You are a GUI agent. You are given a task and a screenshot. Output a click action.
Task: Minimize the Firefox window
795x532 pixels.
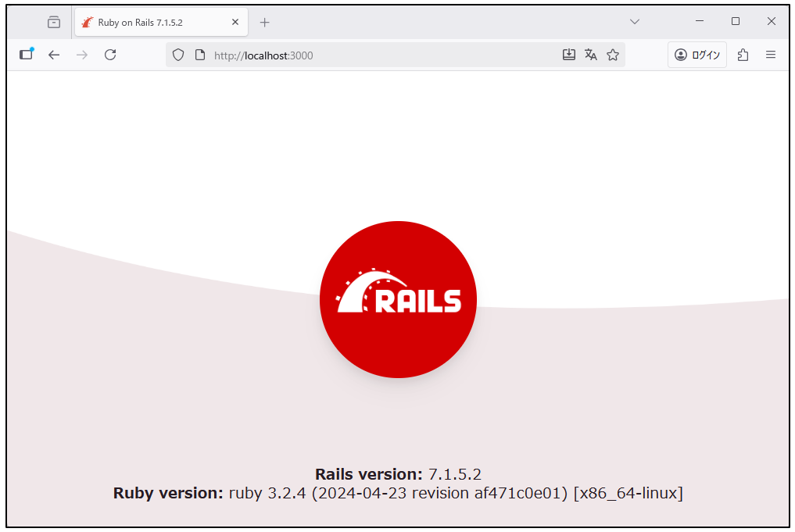click(x=700, y=22)
